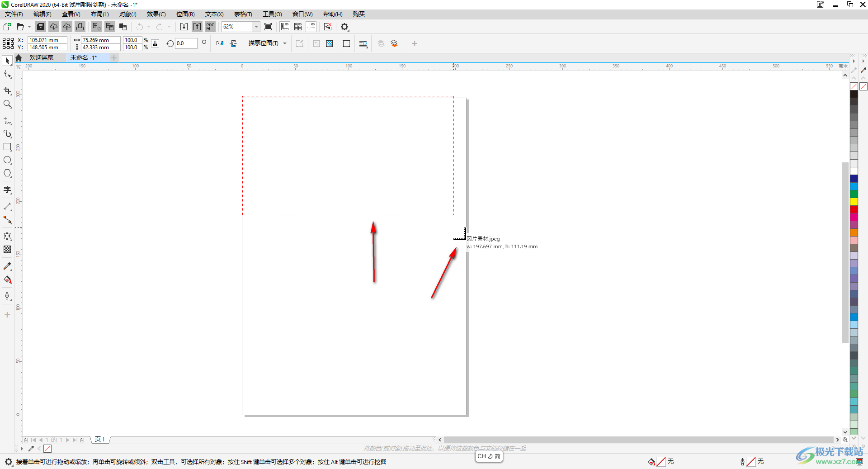
Task: Select the Artistic Media tool
Action: coord(7,134)
